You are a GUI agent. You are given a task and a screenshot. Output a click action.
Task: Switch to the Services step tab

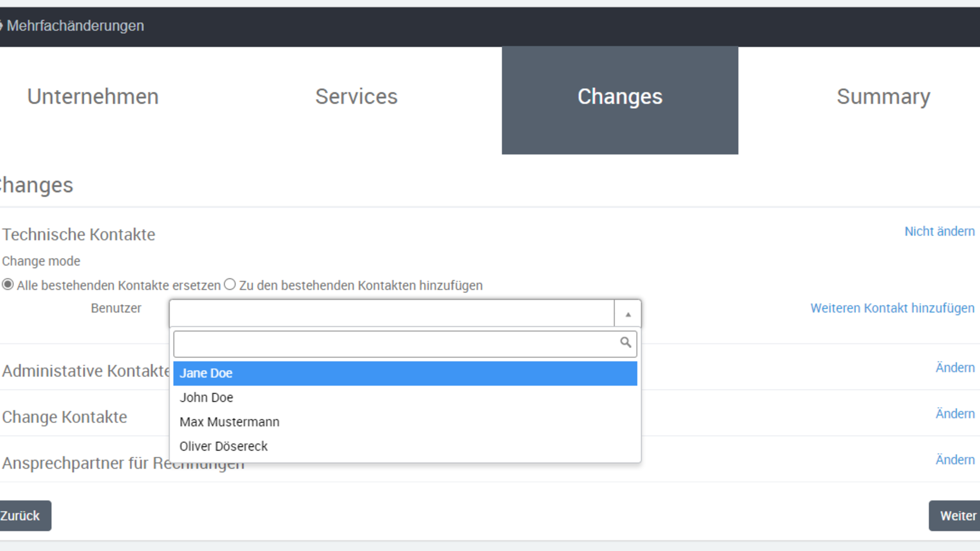click(356, 96)
